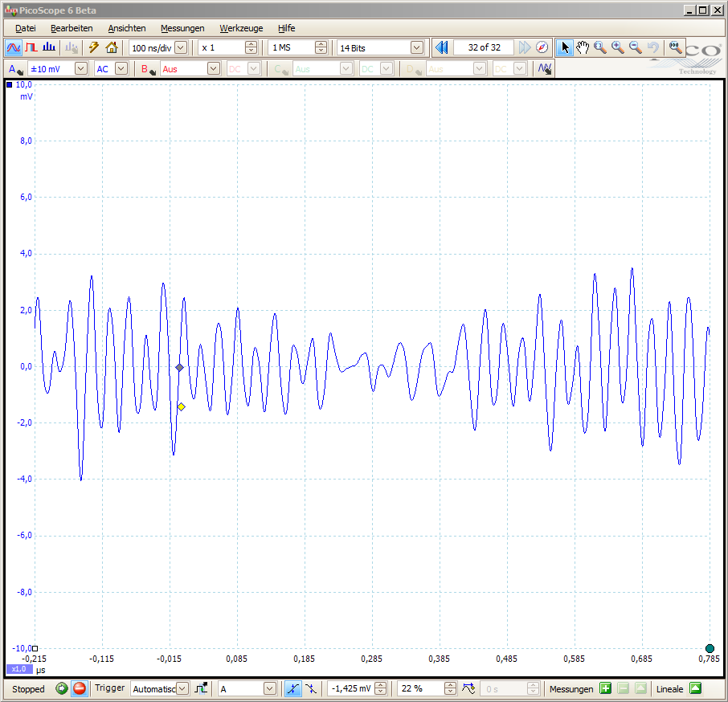728x702 pixels.
Task: Click the gray diamond marker on waveform
Action: coord(180,368)
